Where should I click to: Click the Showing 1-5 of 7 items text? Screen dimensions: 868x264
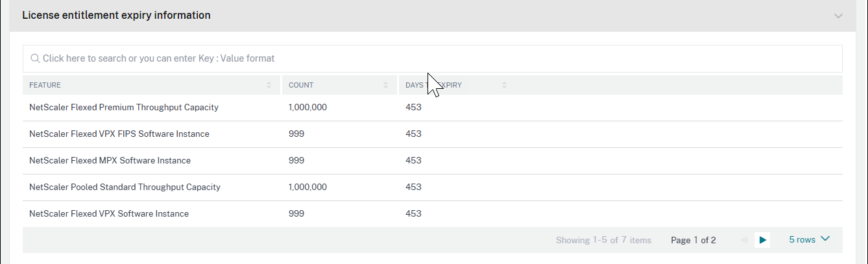point(603,240)
